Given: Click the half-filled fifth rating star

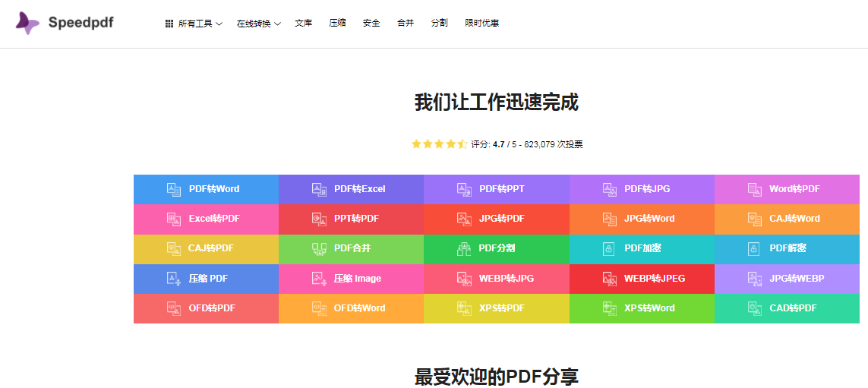Looking at the screenshot, I should (462, 144).
